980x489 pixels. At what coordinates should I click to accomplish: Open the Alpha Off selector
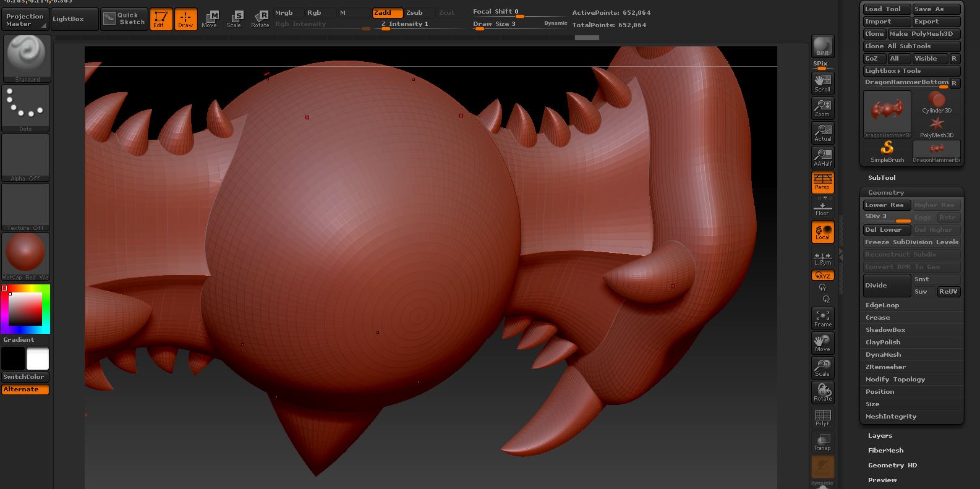coord(25,157)
